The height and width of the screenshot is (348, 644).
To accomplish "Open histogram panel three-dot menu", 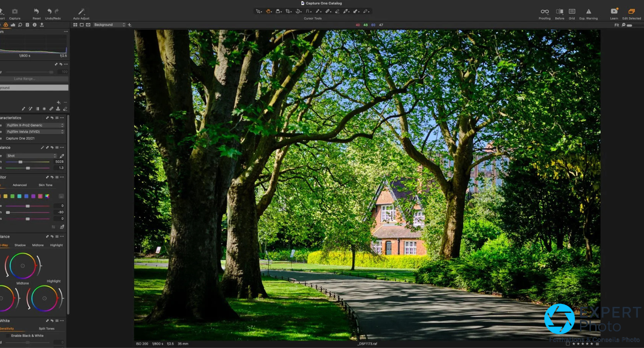I will point(66,32).
